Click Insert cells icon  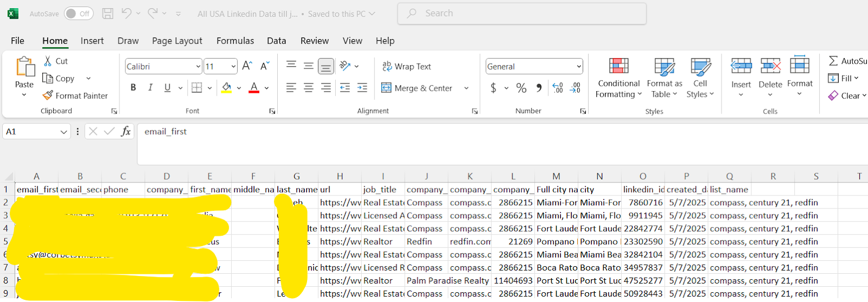point(741,66)
